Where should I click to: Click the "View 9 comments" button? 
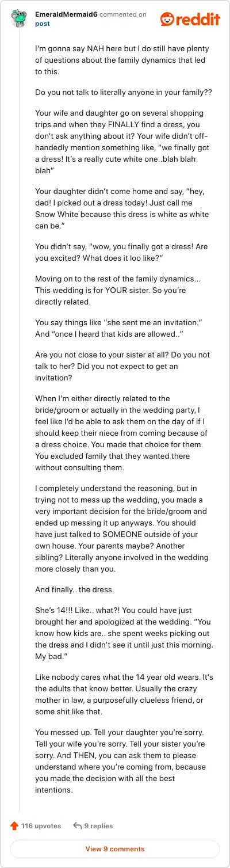115,848
